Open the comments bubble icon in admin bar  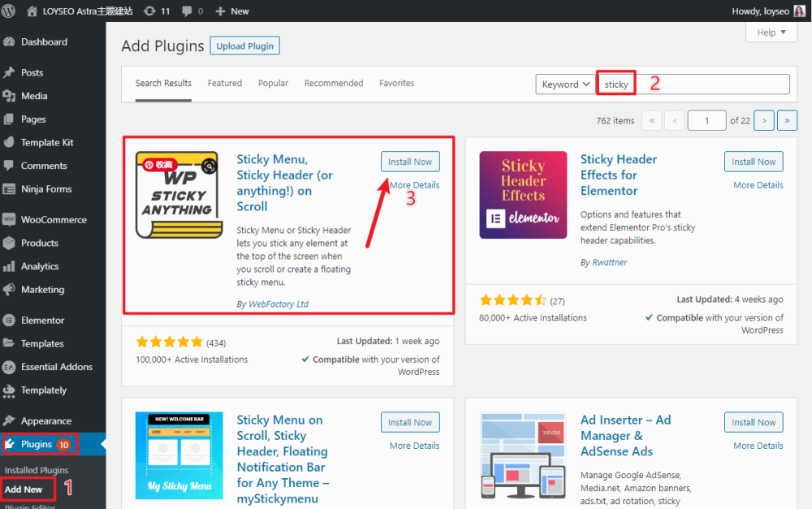[187, 11]
